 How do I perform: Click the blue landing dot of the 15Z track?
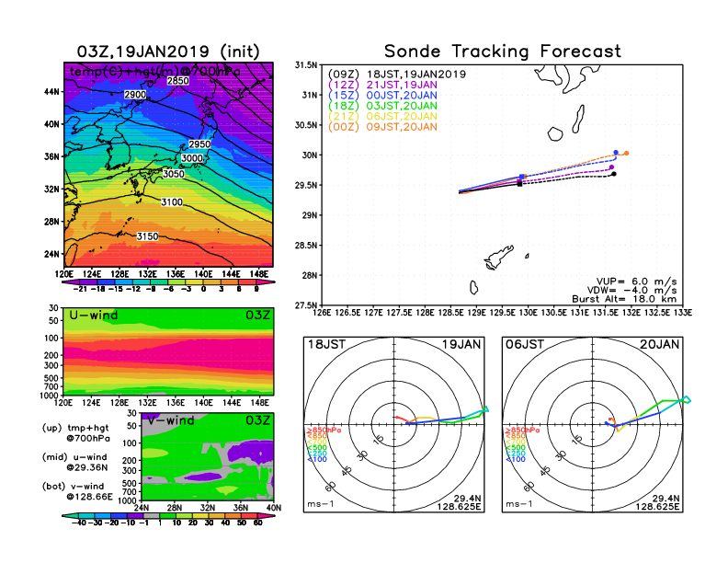pos(616,153)
